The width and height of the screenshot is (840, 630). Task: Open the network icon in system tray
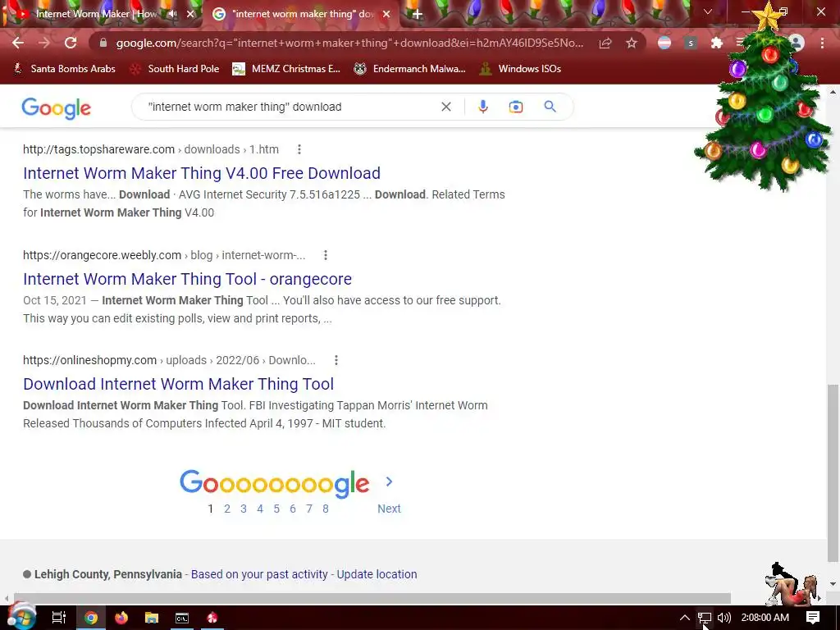(x=705, y=618)
